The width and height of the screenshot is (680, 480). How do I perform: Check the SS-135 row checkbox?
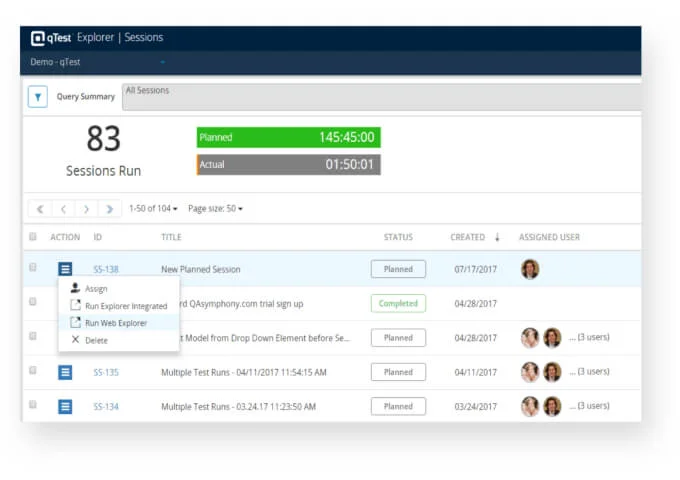pyautogui.click(x=33, y=370)
